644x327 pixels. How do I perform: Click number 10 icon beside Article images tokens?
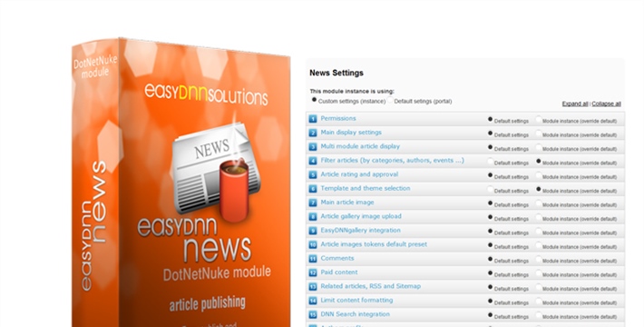pos(313,244)
